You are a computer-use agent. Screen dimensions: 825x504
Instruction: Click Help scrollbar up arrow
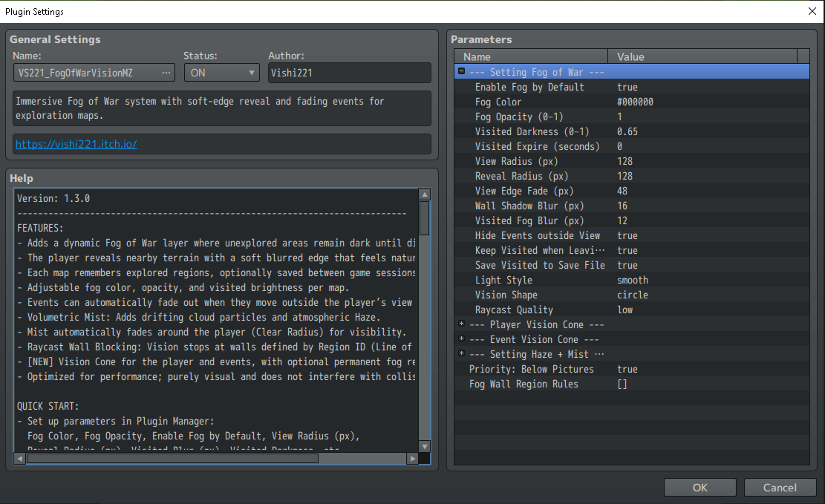(x=425, y=194)
